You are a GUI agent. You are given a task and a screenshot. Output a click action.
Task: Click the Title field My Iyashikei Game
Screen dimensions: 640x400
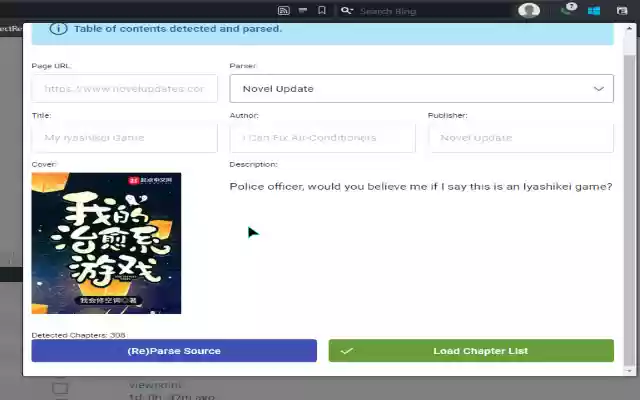(124, 138)
